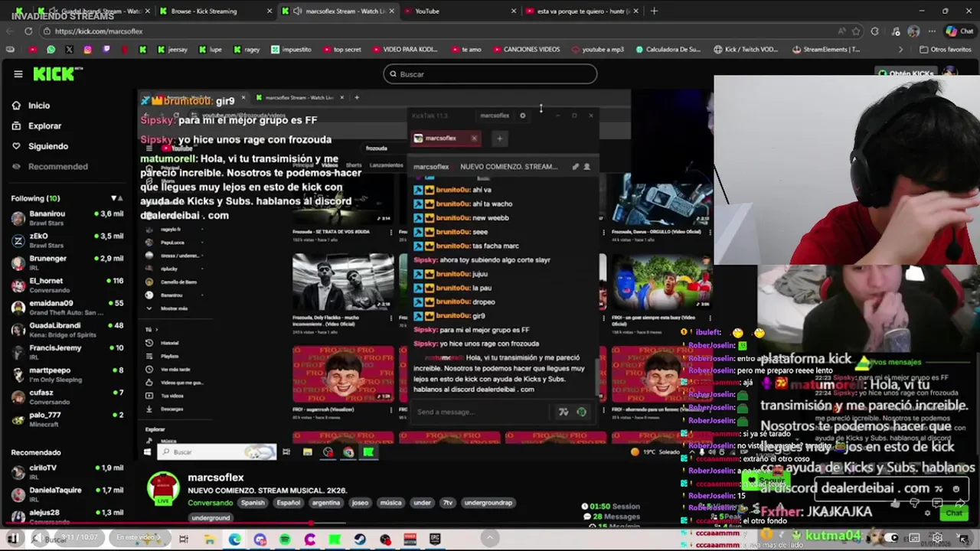Screen dimensions: 980x551
Task: Click the browser address bar URL
Action: tap(99, 31)
